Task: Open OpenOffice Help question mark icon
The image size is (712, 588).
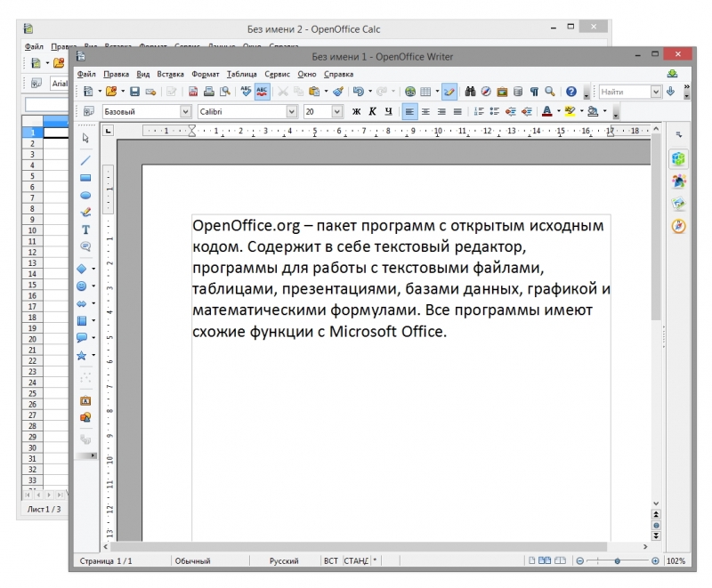Action: tap(571, 92)
